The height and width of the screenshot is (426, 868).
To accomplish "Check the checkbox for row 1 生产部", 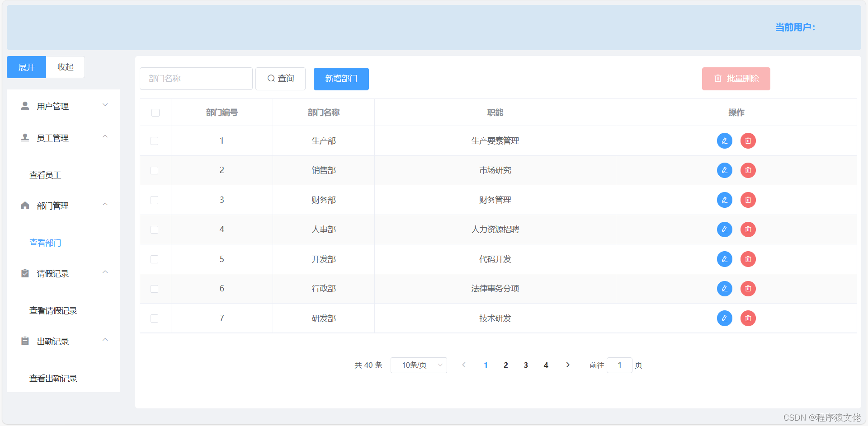I will (155, 141).
